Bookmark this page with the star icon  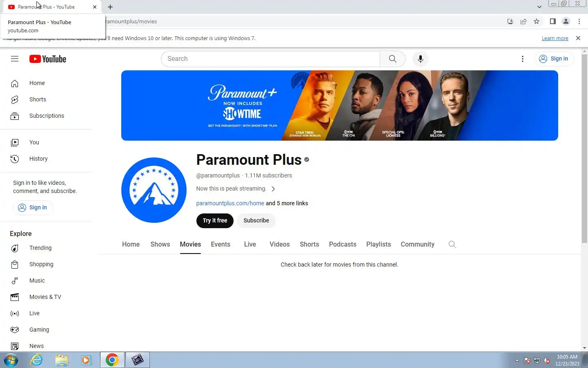pos(537,21)
